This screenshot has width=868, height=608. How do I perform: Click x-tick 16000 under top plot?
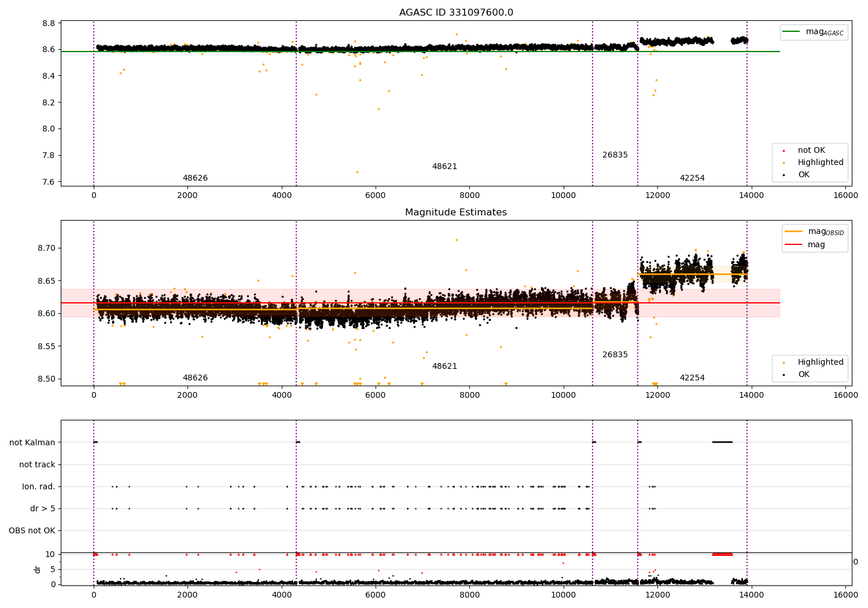(845, 196)
